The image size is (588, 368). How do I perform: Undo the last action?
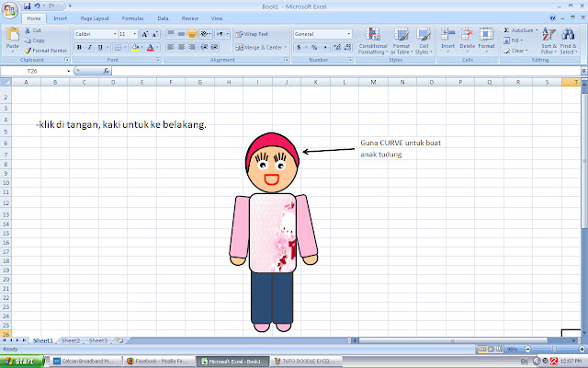[37, 6]
